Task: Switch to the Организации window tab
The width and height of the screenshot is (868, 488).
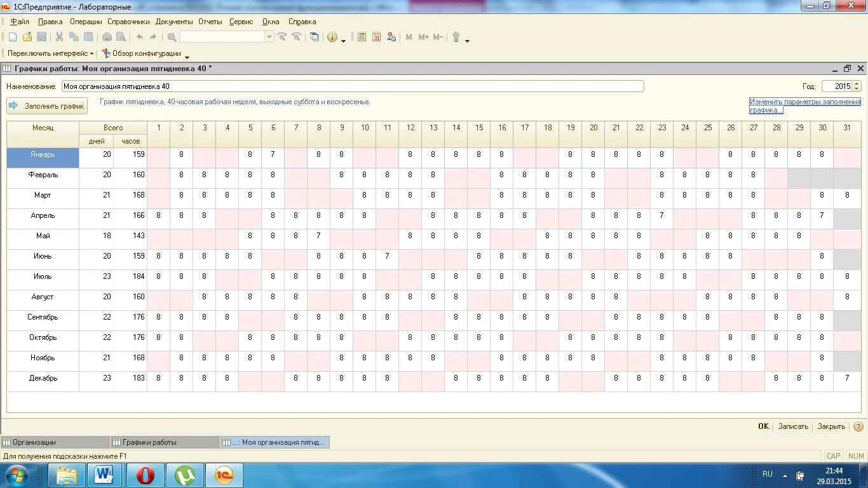Action: 55,442
